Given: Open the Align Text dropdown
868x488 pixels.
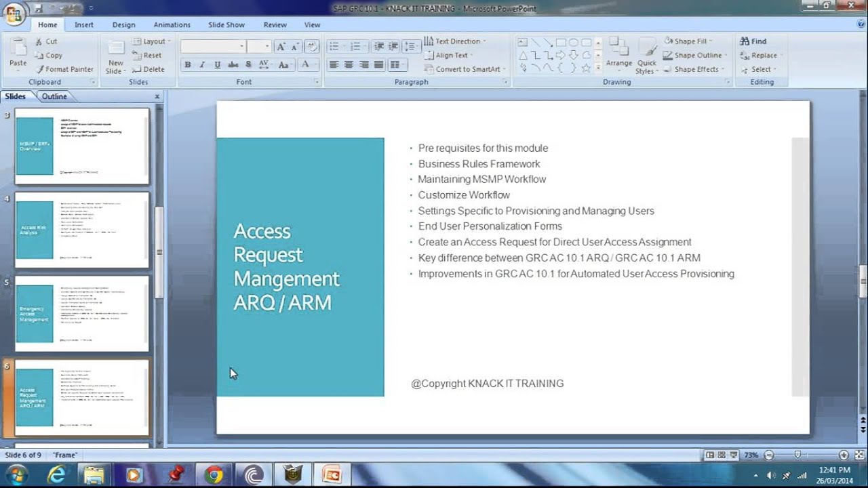Looking at the screenshot, I should tap(448, 56).
